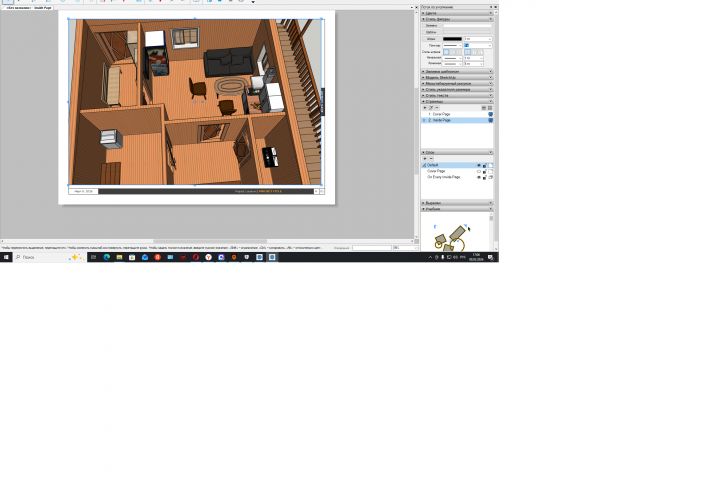Select Cover Page in Pages list
The height and width of the screenshot is (480, 720).
click(457, 114)
